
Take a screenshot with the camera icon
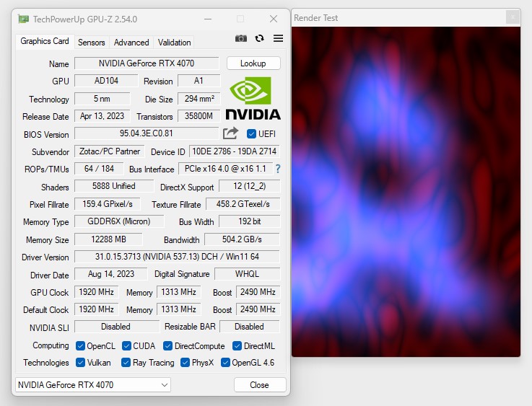[241, 38]
